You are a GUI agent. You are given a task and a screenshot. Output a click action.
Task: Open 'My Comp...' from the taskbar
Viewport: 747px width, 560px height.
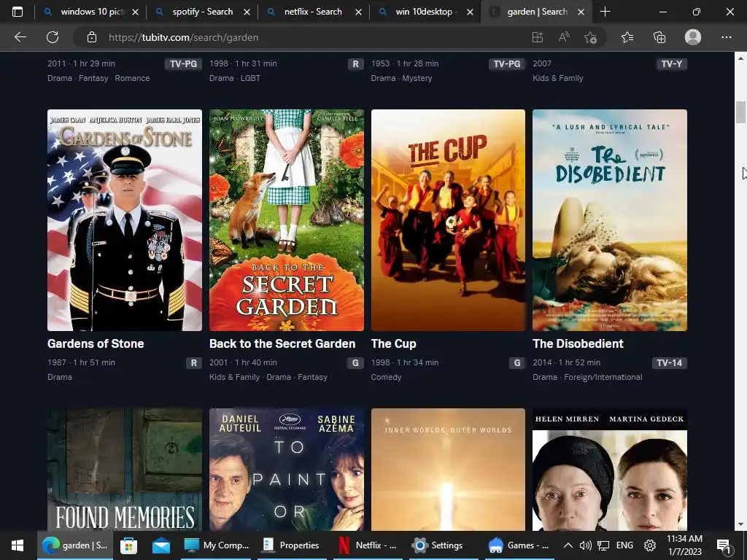coord(217,545)
